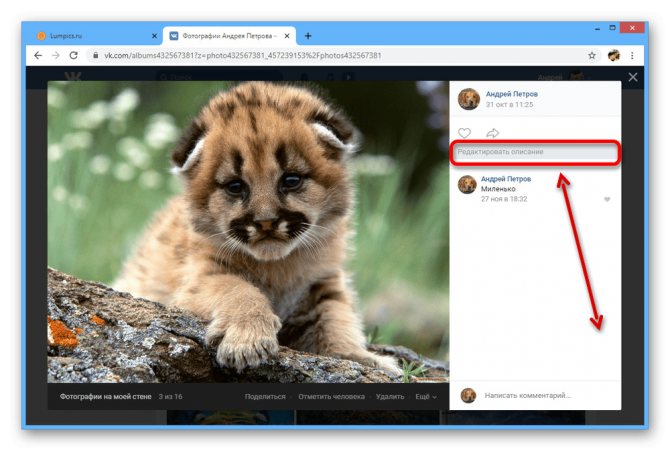Like the photo with the heart icon
Screen dimensions: 670x451
[464, 133]
